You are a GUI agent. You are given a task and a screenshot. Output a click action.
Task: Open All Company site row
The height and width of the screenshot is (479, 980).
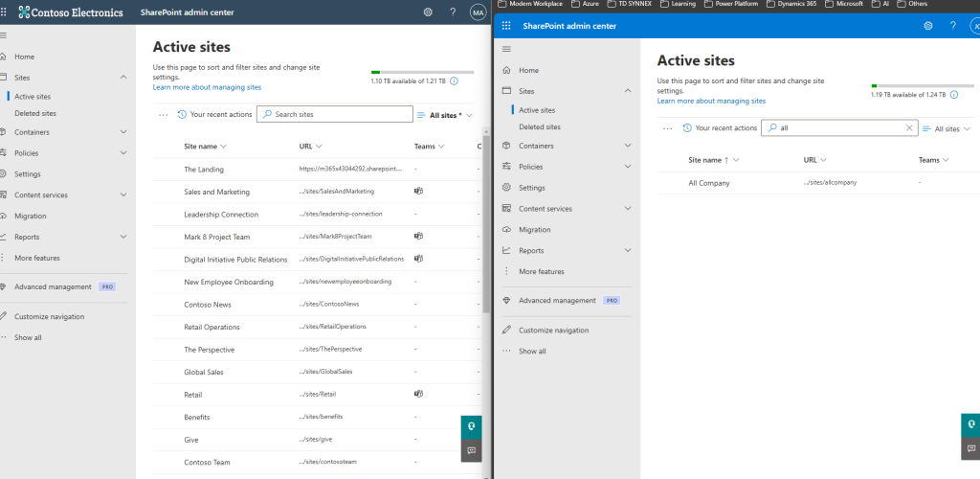[x=818, y=183]
